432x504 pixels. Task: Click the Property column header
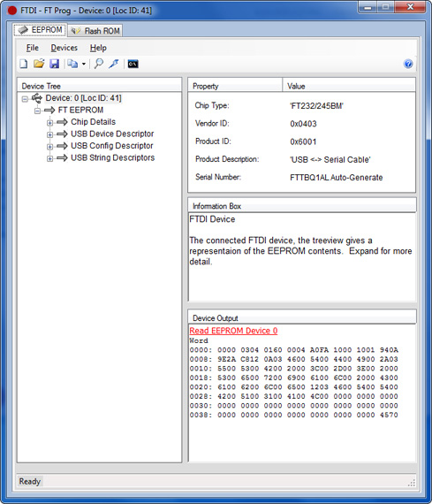235,86
